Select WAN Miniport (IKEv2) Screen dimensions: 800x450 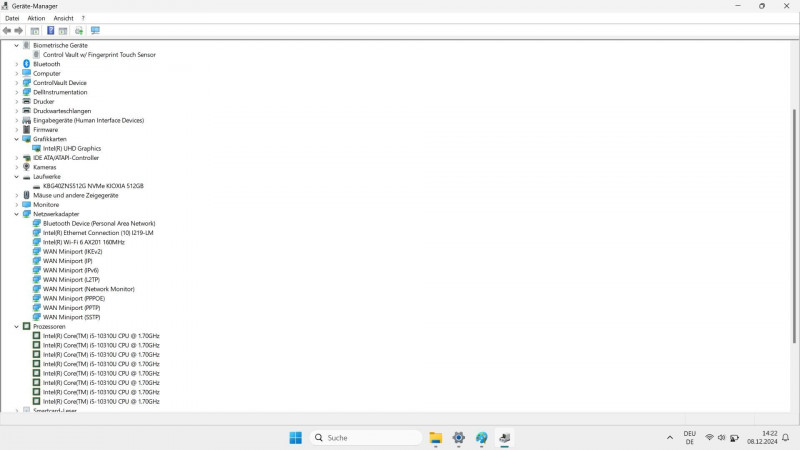click(72, 252)
